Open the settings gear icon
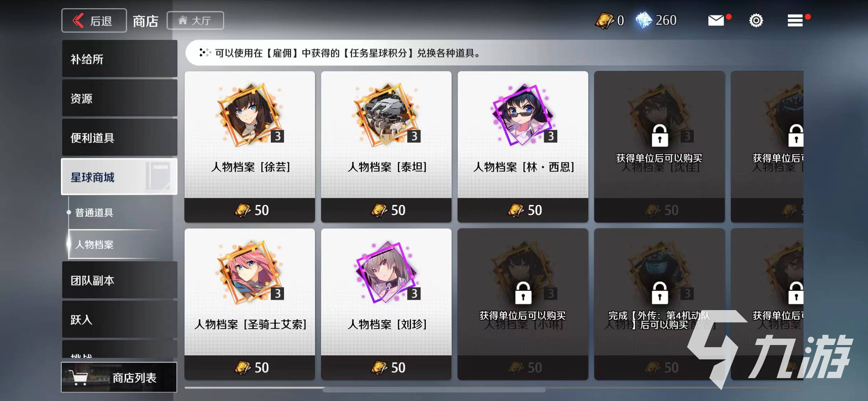The width and height of the screenshot is (868, 401). 756,20
